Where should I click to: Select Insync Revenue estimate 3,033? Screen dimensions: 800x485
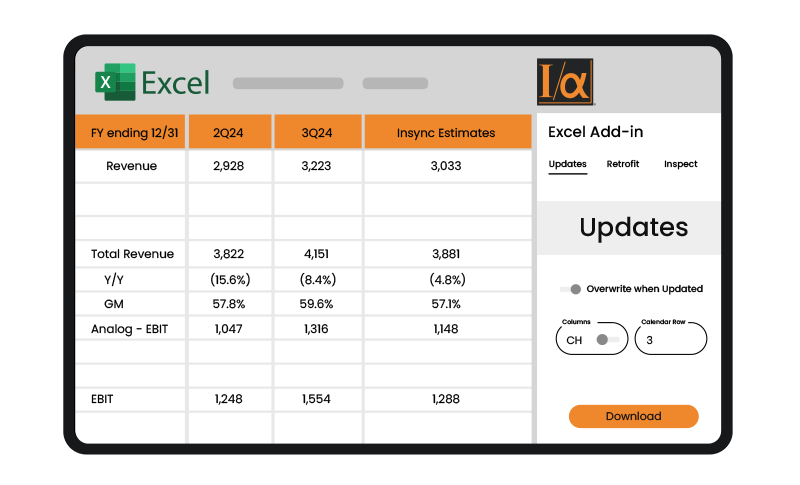pyautogui.click(x=446, y=166)
